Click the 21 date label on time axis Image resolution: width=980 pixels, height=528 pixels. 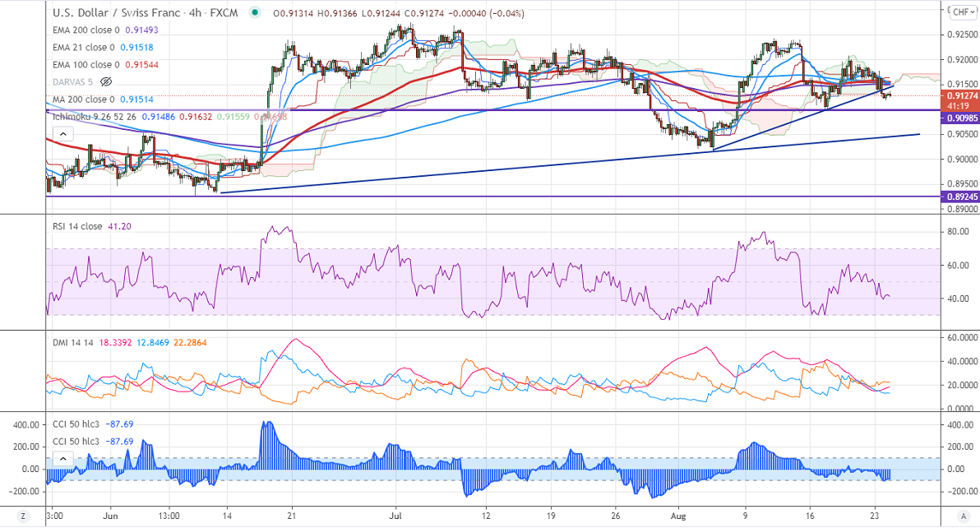[x=291, y=516]
